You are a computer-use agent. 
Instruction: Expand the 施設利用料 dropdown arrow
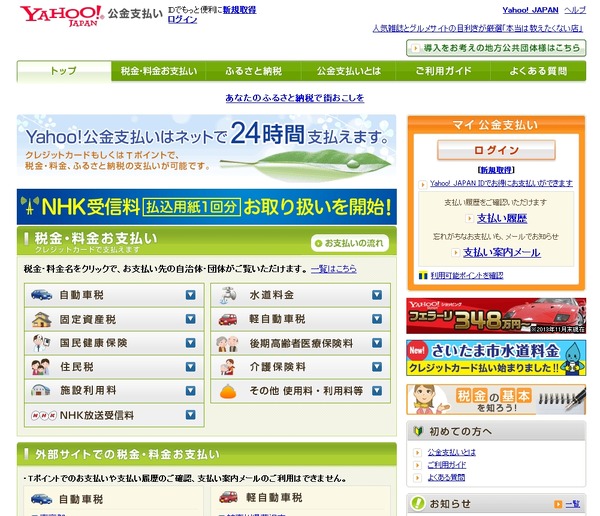coord(191,390)
